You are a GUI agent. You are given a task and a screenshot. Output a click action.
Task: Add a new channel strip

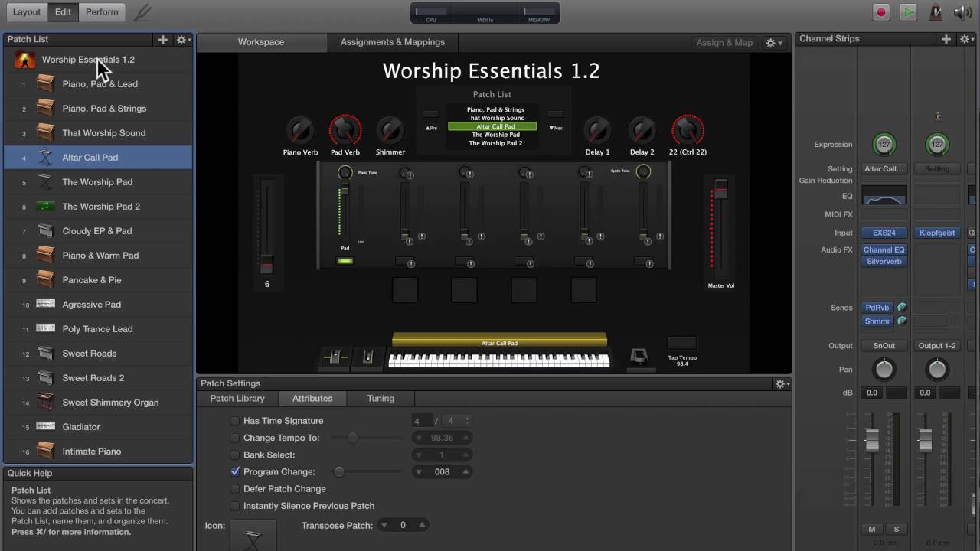pyautogui.click(x=946, y=39)
